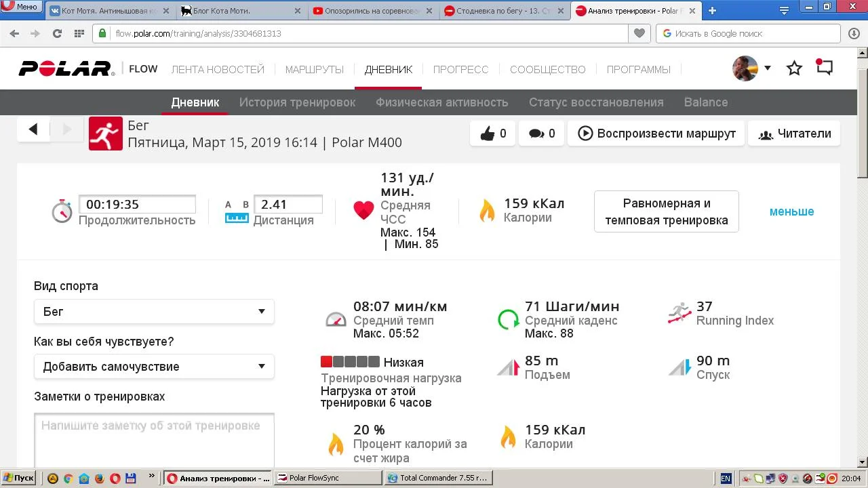Edit the distance field 2.41
868x488 pixels.
click(x=288, y=204)
